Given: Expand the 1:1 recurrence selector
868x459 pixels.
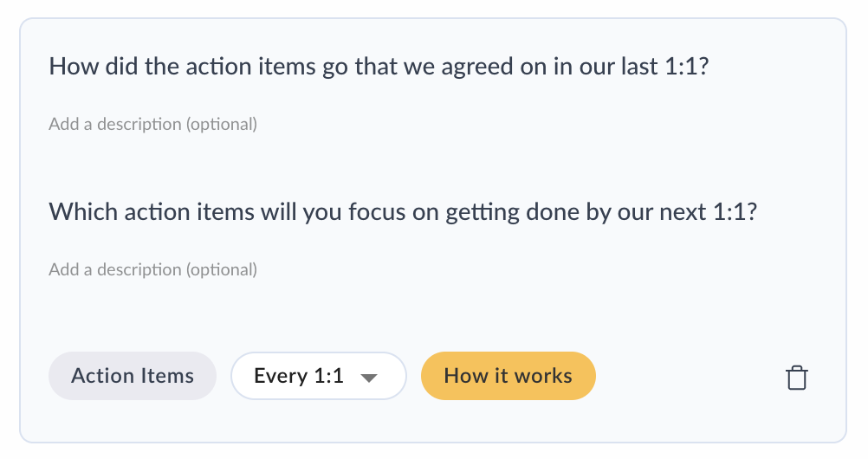Looking at the screenshot, I should pos(318,376).
